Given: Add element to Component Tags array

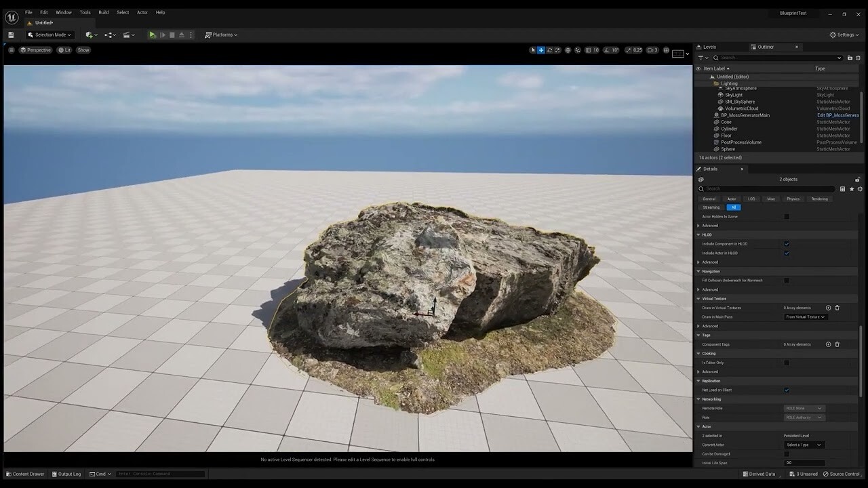Looking at the screenshot, I should pyautogui.click(x=828, y=344).
